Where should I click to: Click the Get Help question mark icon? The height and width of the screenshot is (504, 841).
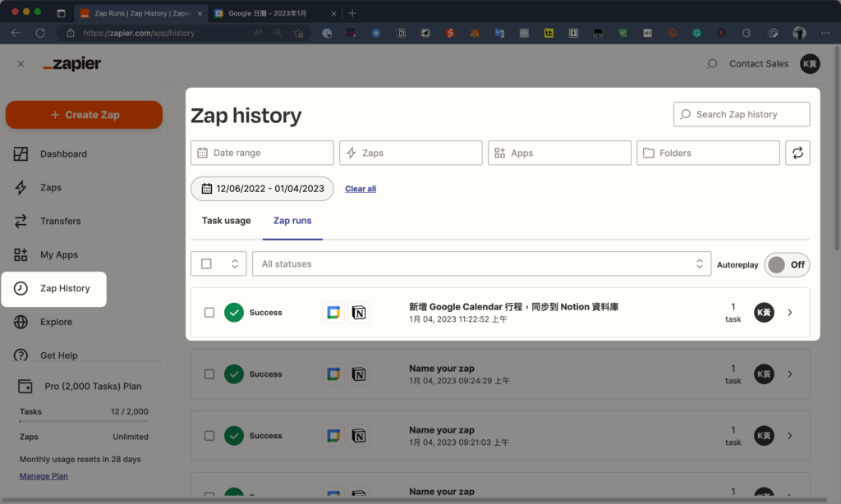(21, 355)
